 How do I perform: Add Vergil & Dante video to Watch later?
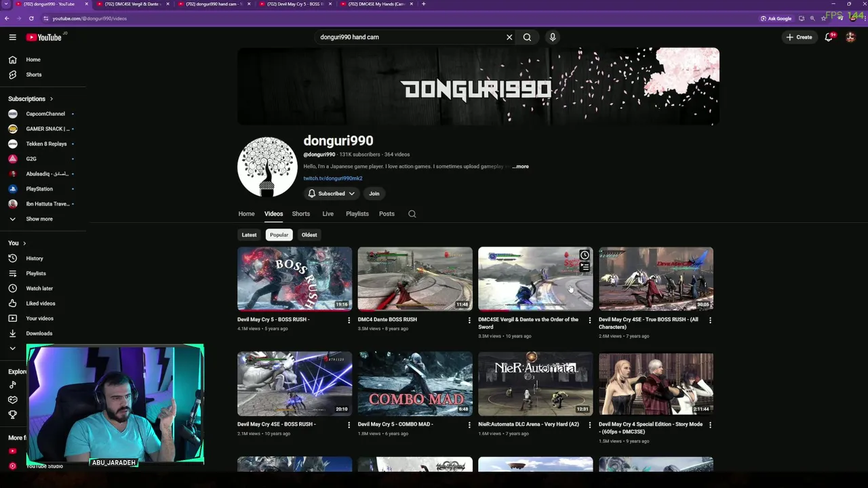pyautogui.click(x=585, y=256)
